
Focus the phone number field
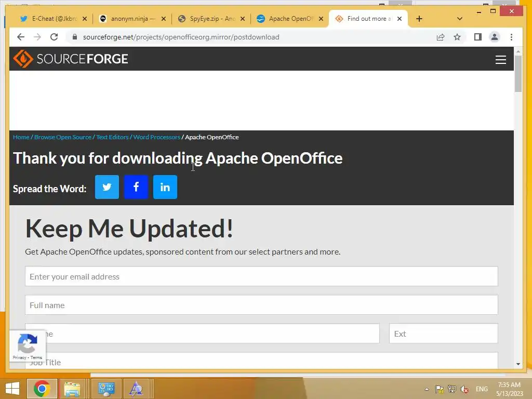[x=202, y=333]
